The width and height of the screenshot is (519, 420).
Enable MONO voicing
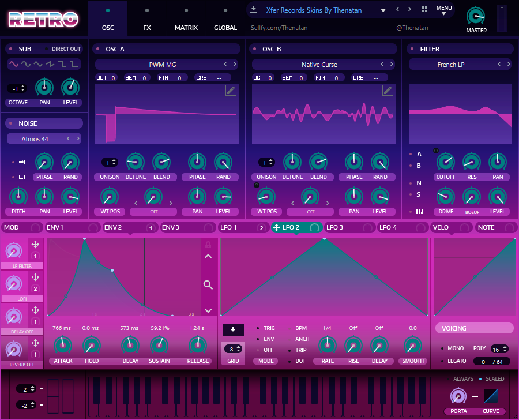click(442, 348)
